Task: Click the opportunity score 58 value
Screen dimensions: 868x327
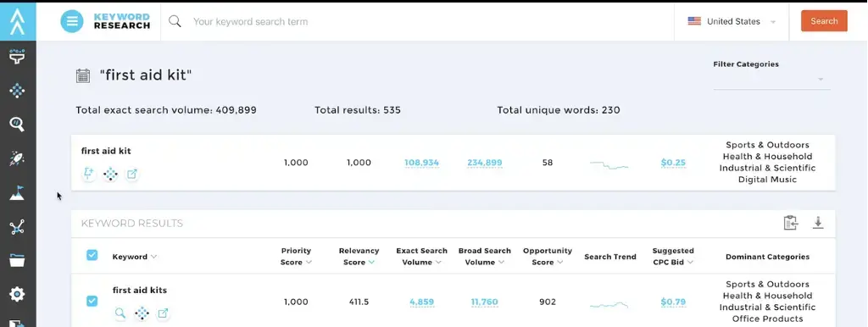Action: pos(548,163)
